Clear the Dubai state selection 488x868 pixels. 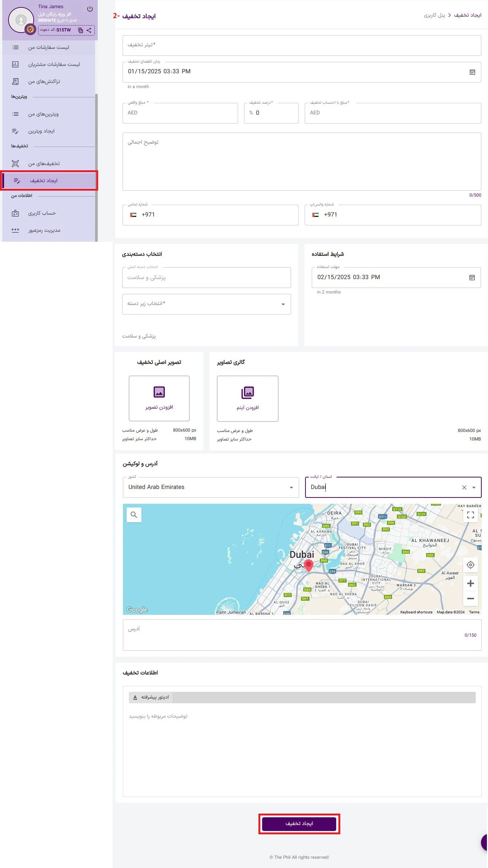click(x=464, y=487)
